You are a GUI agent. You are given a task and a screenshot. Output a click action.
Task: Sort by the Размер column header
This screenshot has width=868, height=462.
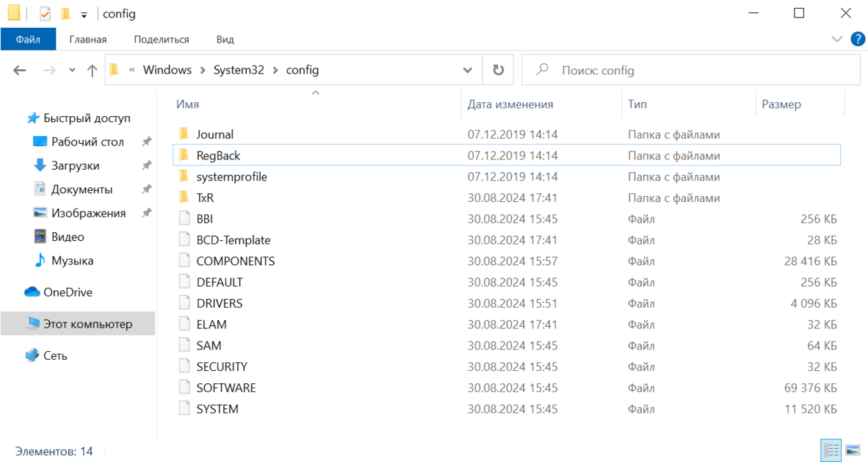tap(781, 104)
